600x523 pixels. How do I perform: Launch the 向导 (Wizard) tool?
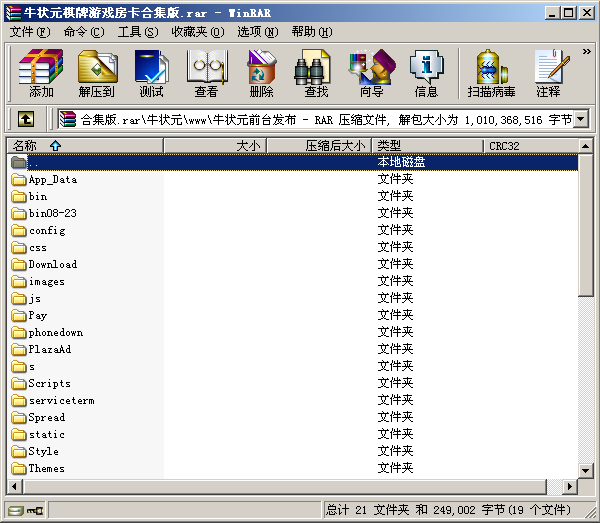(x=371, y=73)
